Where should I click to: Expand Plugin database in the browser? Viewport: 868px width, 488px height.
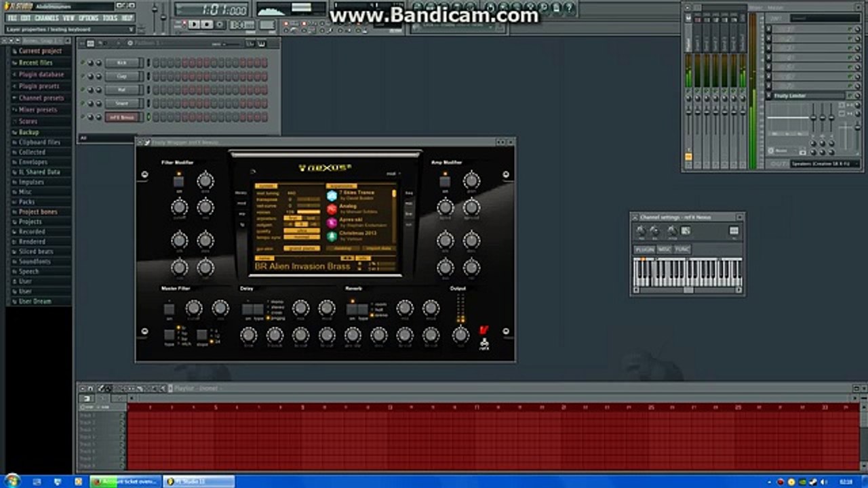point(41,75)
